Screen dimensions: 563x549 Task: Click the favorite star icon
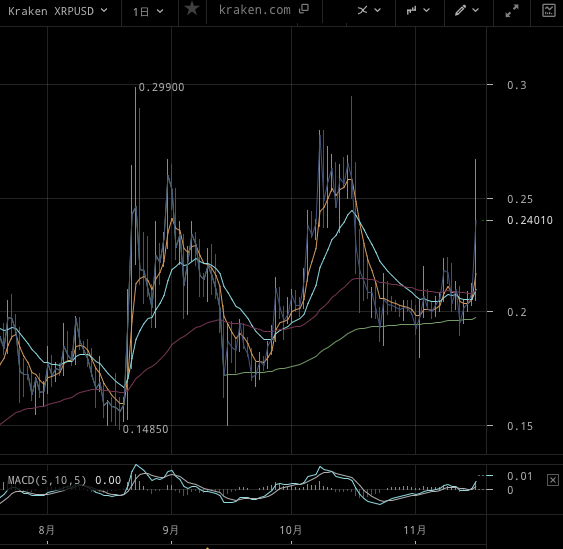[192, 9]
